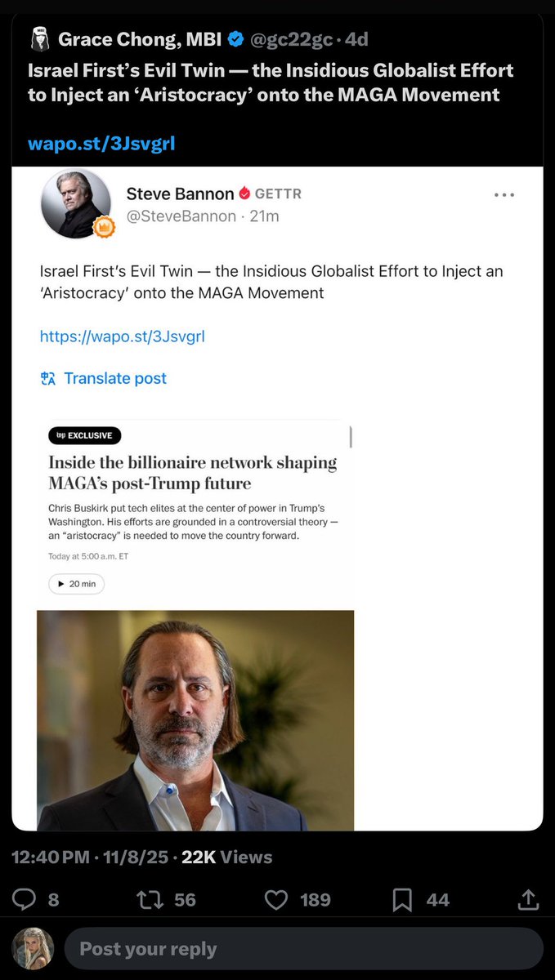The height and width of the screenshot is (980, 555).
Task: Click the reply comment bubble icon
Action: coord(24,899)
